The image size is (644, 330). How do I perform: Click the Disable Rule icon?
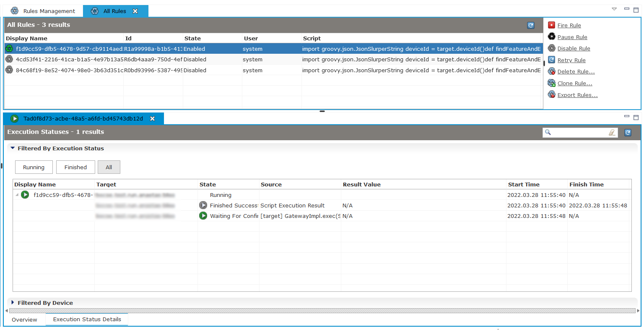tap(552, 48)
